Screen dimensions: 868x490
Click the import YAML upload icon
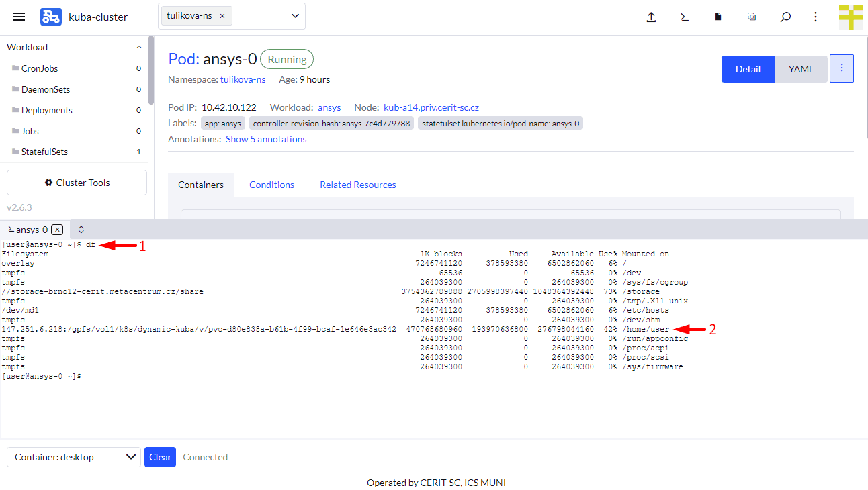point(651,17)
